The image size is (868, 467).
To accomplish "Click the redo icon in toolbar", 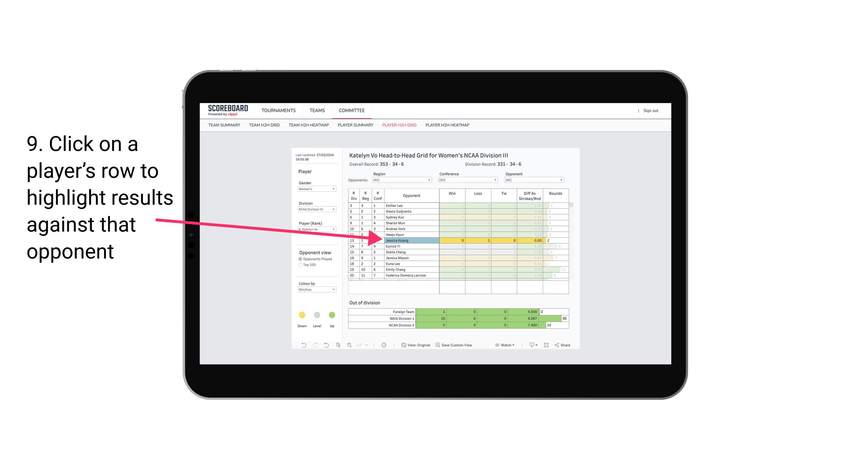I will (314, 346).
